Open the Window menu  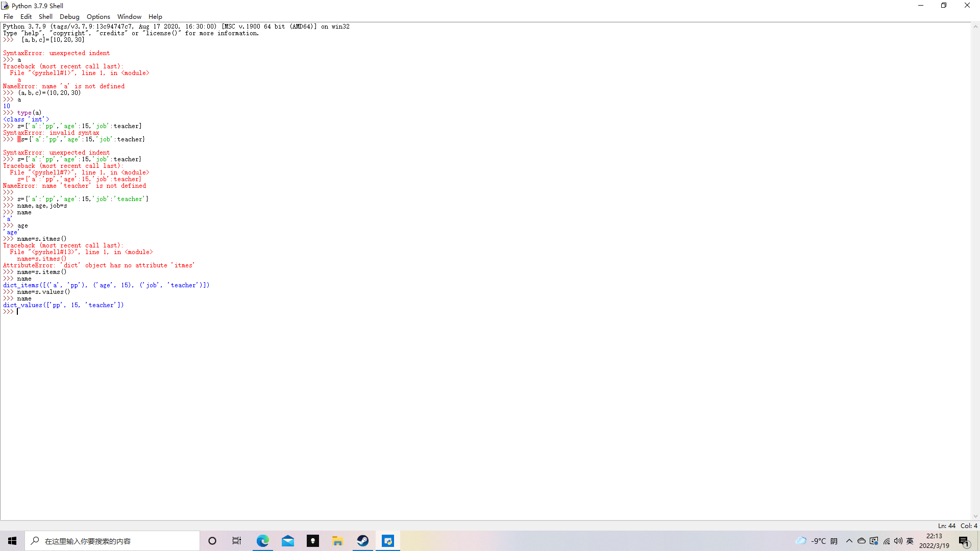(129, 17)
